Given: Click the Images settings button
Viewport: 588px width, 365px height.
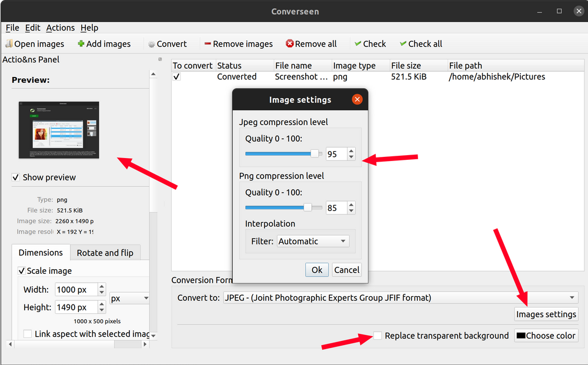Looking at the screenshot, I should [546, 314].
